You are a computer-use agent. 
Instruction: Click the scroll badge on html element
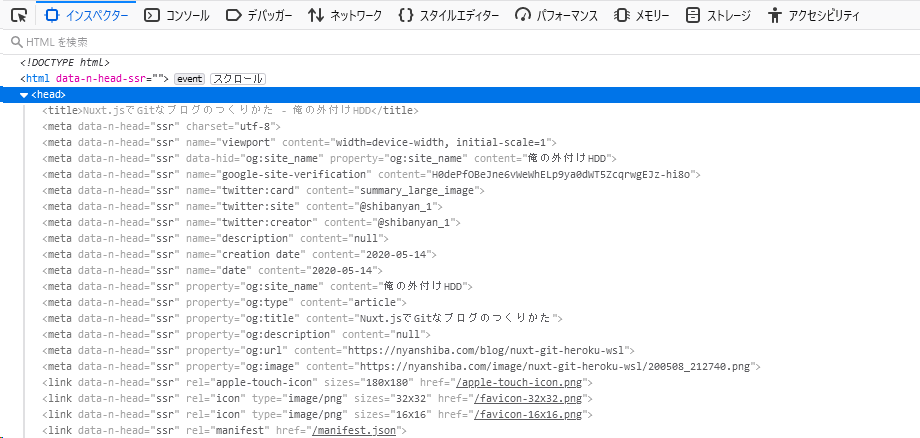237,79
